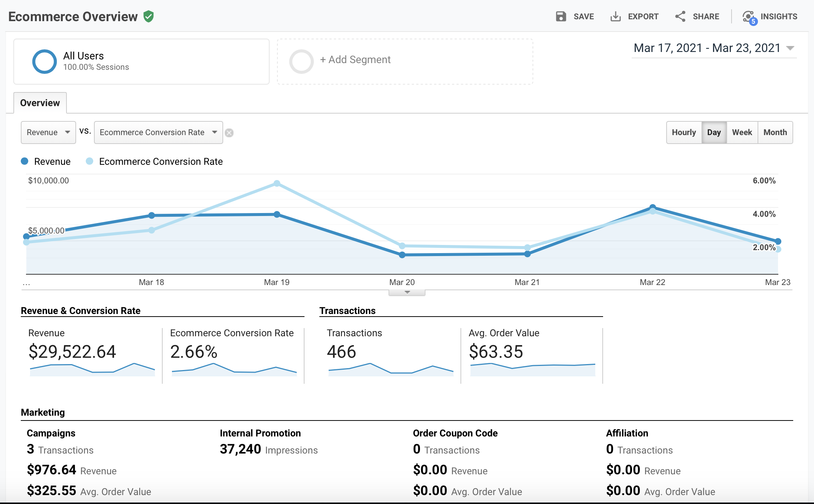Image resolution: width=814 pixels, height=504 pixels.
Task: Click the Save report icon
Action: [561, 16]
